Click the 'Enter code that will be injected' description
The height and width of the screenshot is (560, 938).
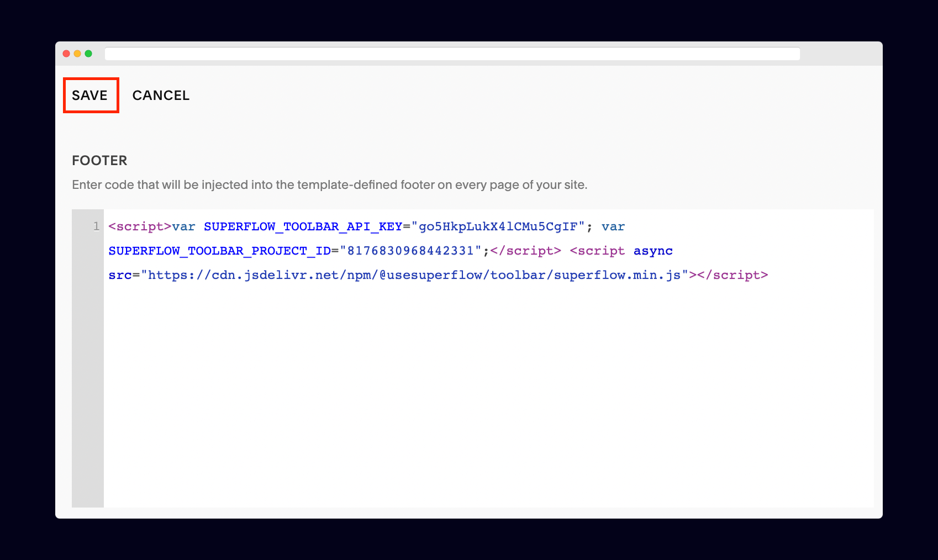pos(329,185)
